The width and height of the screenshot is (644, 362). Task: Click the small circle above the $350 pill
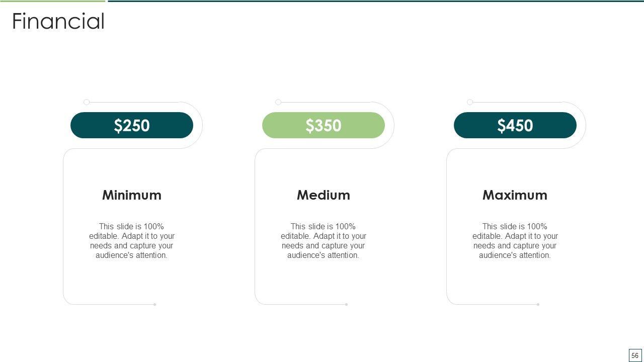tap(278, 102)
